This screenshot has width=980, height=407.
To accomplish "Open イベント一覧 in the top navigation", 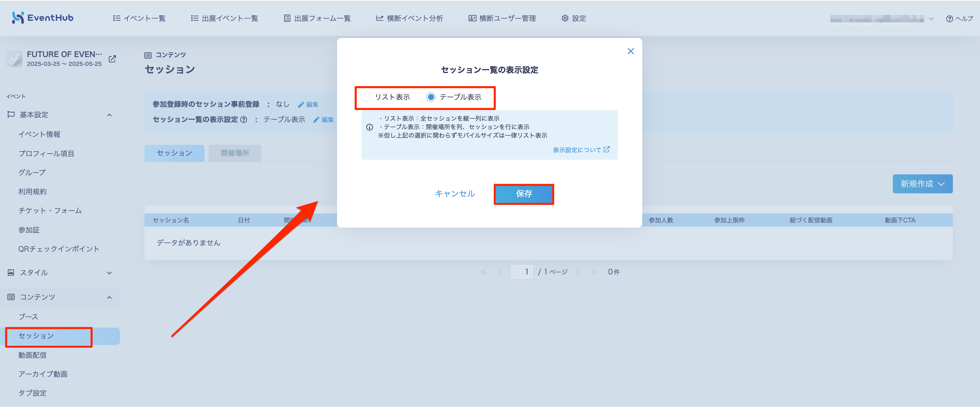I will (x=139, y=18).
